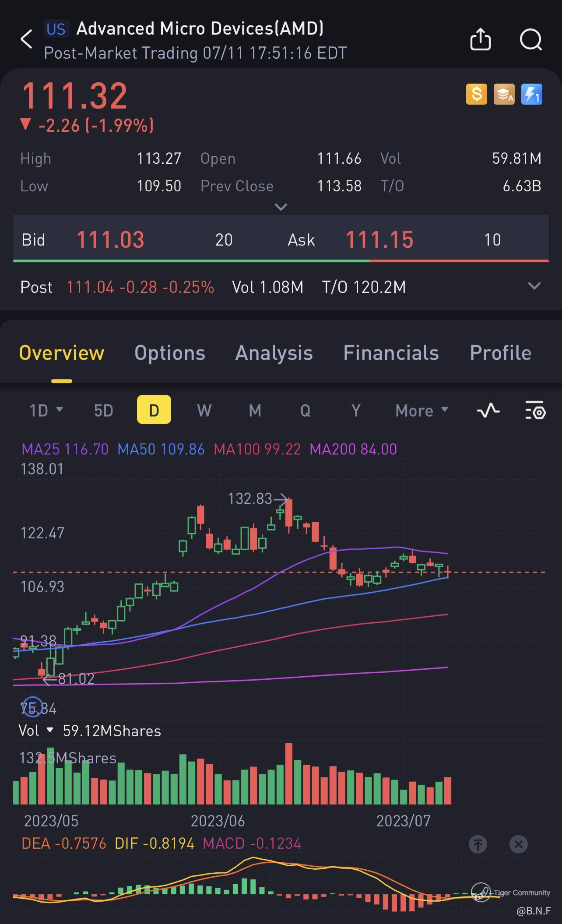The image size is (562, 924).
Task: Tap the MACD -0.1234 indicator label
Action: (252, 843)
